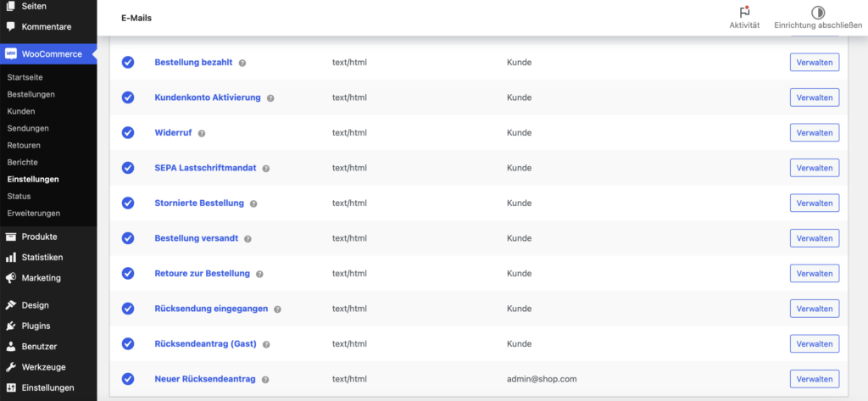
Task: Open Berichte submenu item
Action: coord(23,162)
